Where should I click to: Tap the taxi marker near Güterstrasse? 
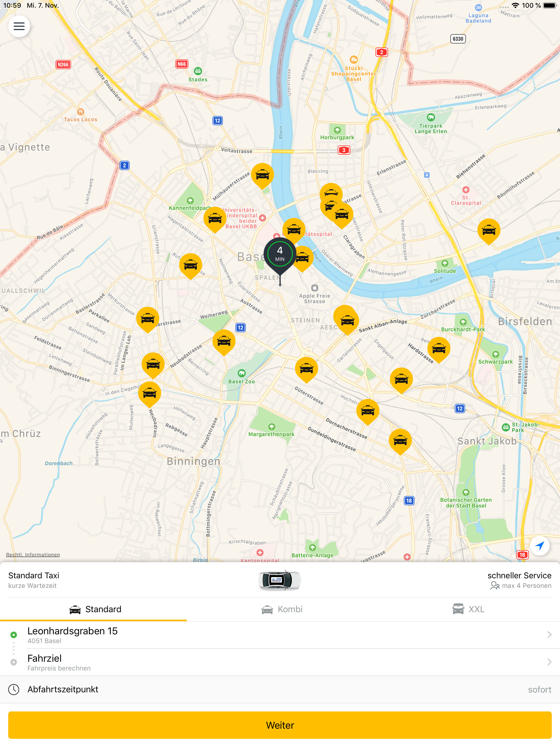306,368
